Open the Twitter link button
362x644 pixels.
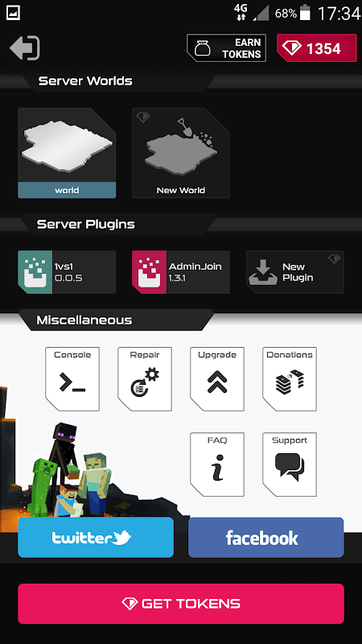coord(96,537)
